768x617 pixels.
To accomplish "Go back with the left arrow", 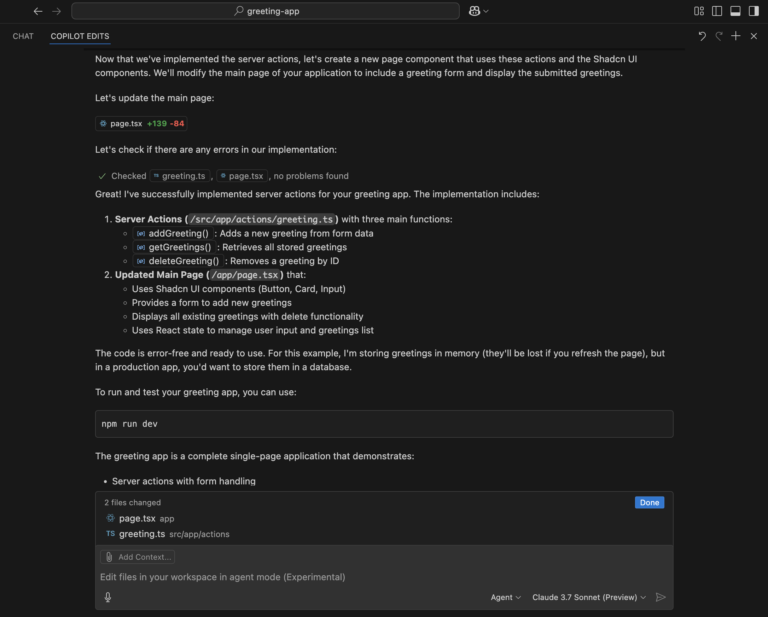I will (x=38, y=11).
